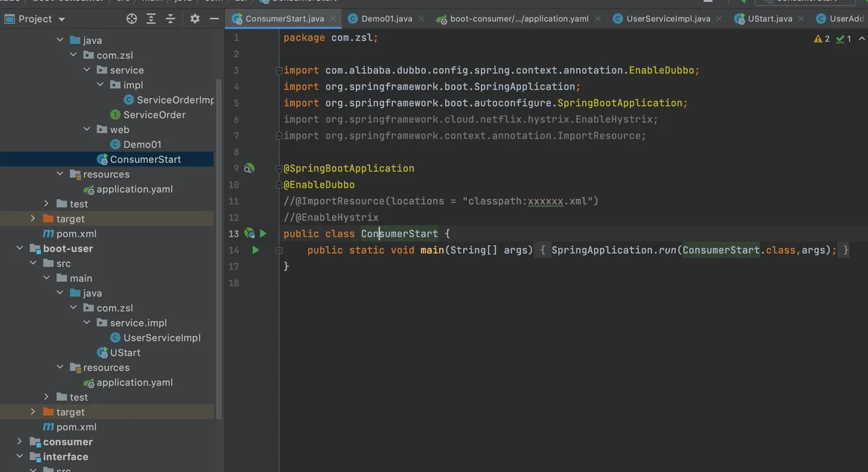The width and height of the screenshot is (868, 472).
Task: Switch to the UserServiceImpl.java tab
Action: (668, 19)
